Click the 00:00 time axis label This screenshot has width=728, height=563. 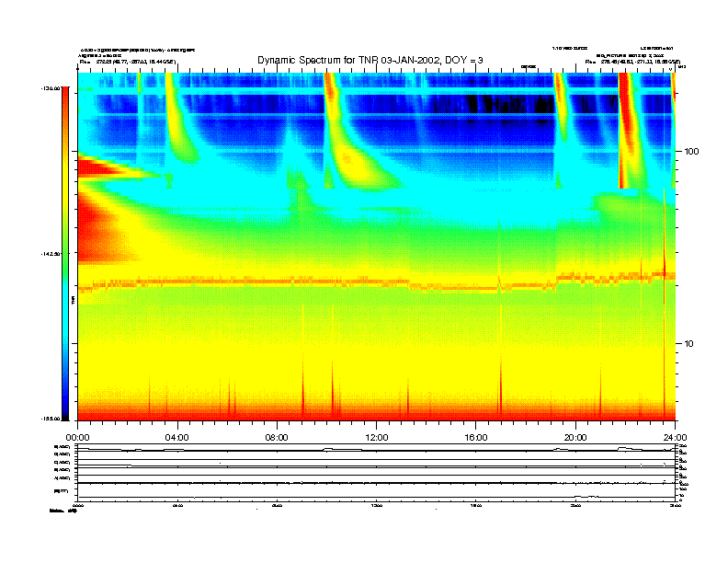(77, 438)
